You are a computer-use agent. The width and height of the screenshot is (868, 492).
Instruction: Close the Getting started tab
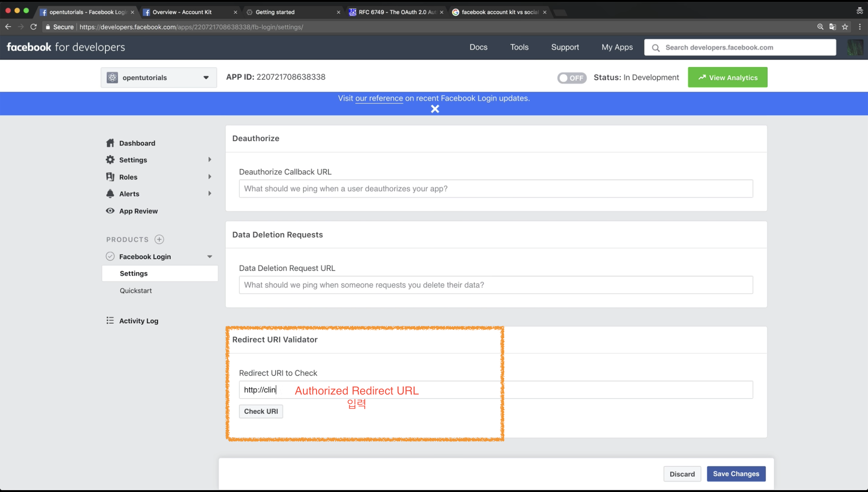click(x=338, y=12)
